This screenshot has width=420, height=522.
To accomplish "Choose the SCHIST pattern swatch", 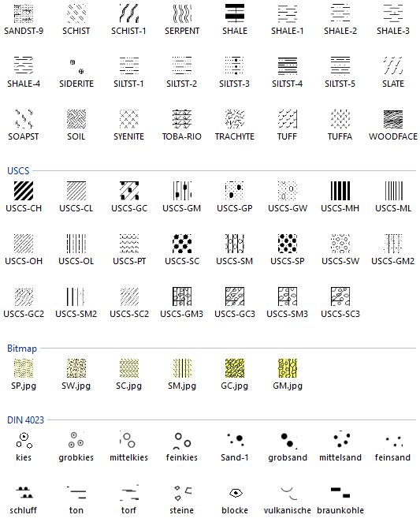I will pos(76,13).
